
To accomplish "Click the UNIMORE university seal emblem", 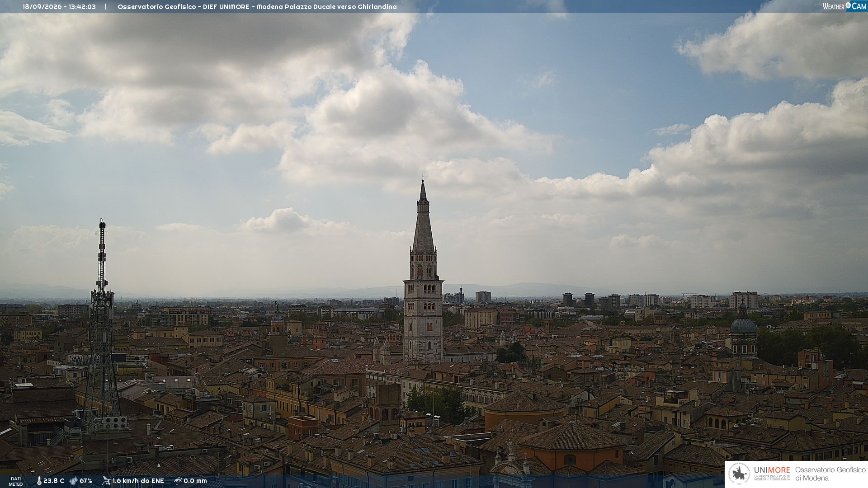I will pyautogui.click(x=740, y=474).
